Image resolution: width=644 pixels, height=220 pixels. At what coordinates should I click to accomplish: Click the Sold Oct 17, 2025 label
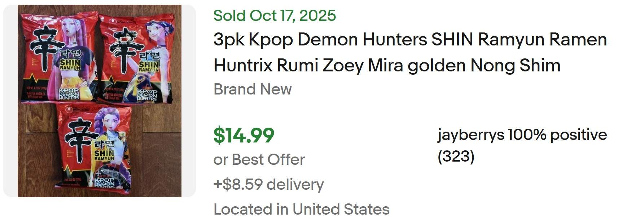click(275, 16)
